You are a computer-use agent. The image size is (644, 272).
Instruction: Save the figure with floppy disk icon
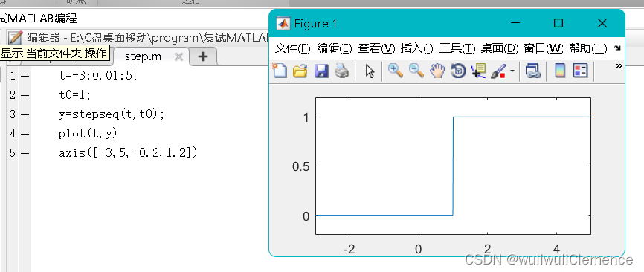tap(321, 71)
